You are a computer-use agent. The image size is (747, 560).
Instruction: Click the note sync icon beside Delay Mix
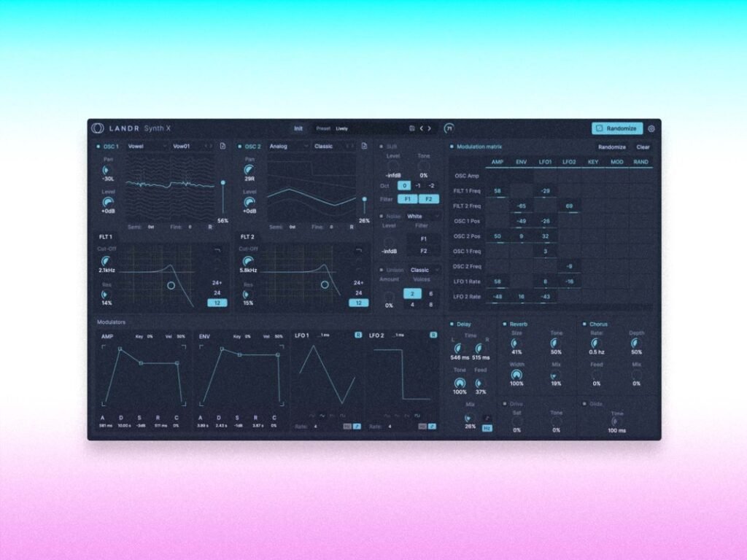tap(487, 417)
